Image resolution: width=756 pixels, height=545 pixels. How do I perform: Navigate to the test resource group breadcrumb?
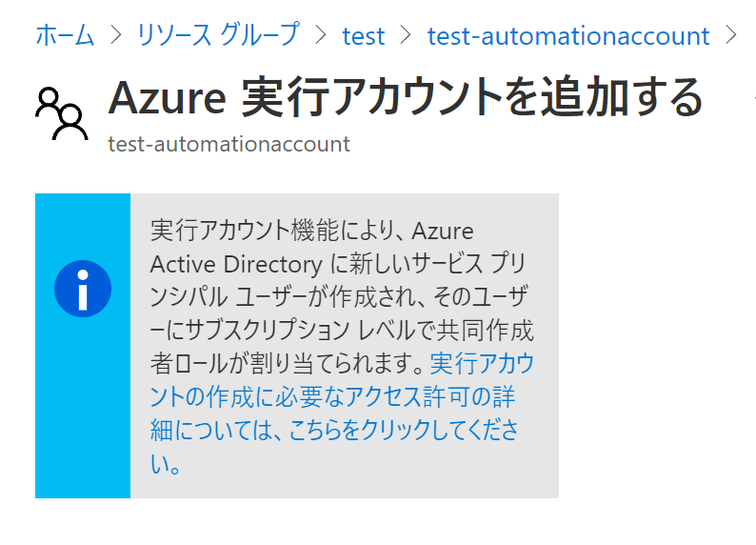(364, 36)
